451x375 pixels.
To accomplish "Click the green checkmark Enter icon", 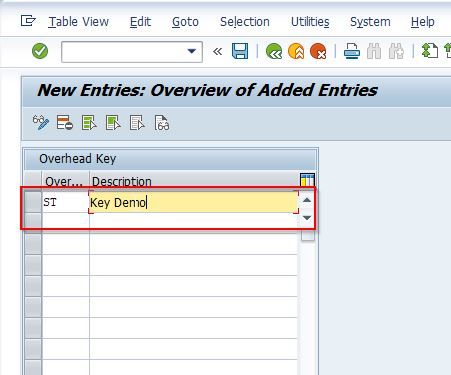I will pyautogui.click(x=40, y=51).
